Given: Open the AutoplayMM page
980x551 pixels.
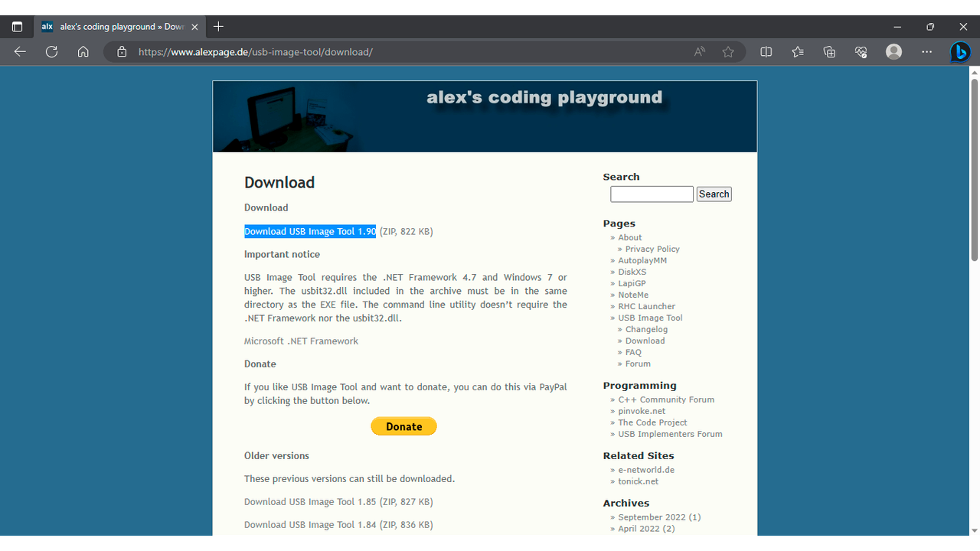Looking at the screenshot, I should click(642, 261).
